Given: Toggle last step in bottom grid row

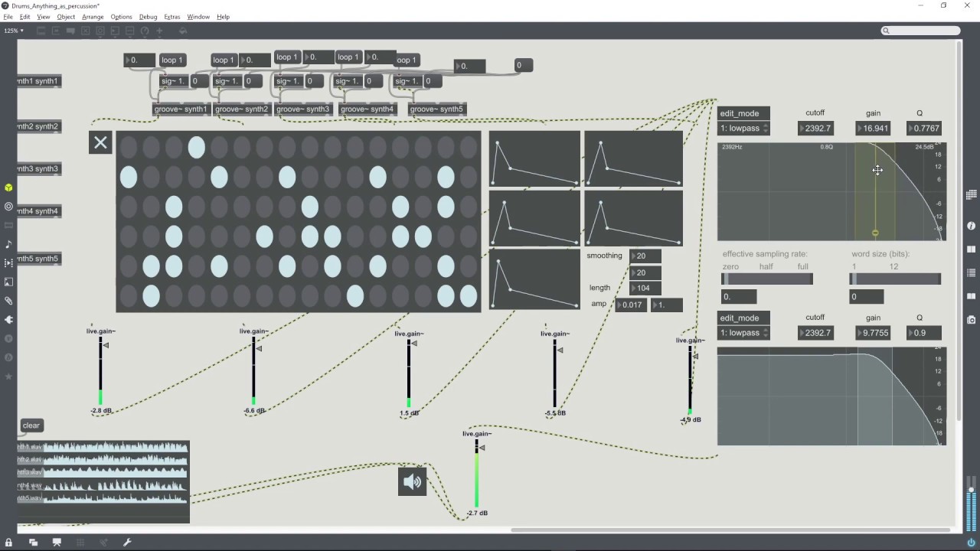Looking at the screenshot, I should coord(468,295).
